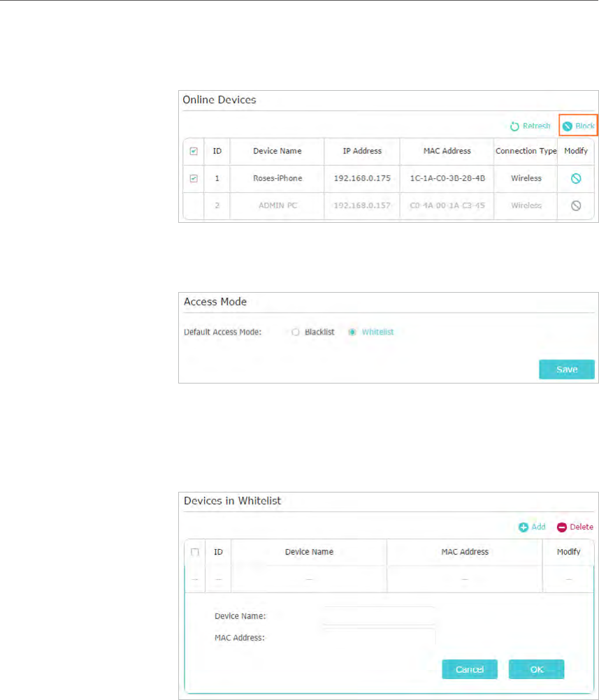Image resolution: width=599 pixels, height=700 pixels.
Task: Add a device to the whitelist
Action: tap(532, 527)
